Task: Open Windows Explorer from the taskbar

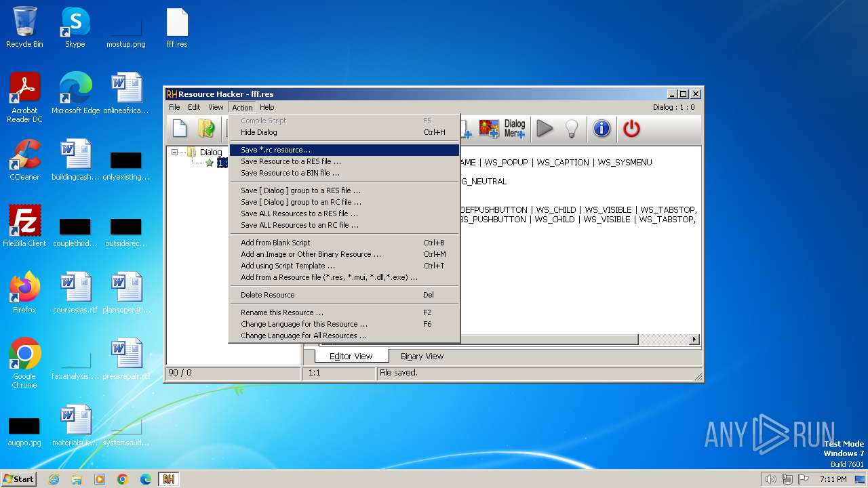Action: point(77,479)
